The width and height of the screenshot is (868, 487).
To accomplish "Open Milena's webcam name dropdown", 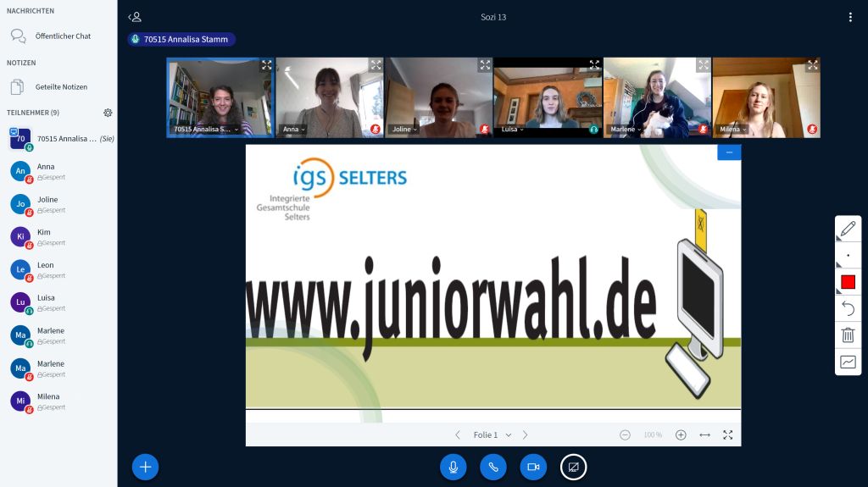I will (733, 130).
